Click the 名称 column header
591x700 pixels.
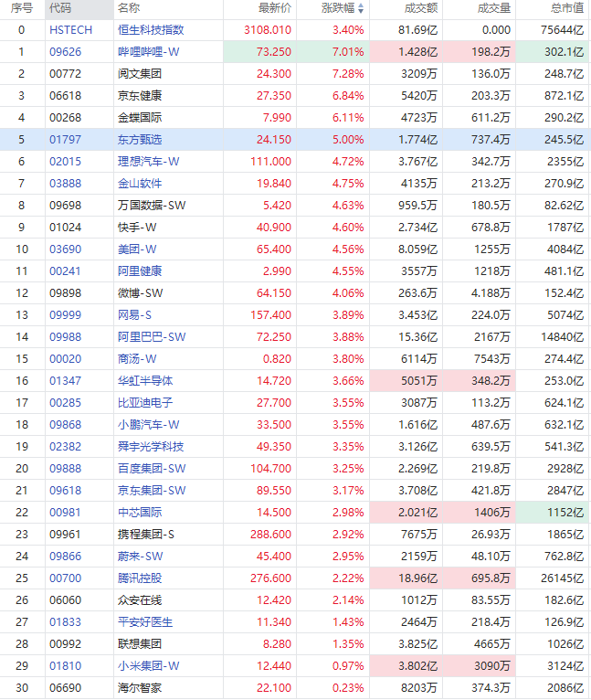click(x=129, y=8)
